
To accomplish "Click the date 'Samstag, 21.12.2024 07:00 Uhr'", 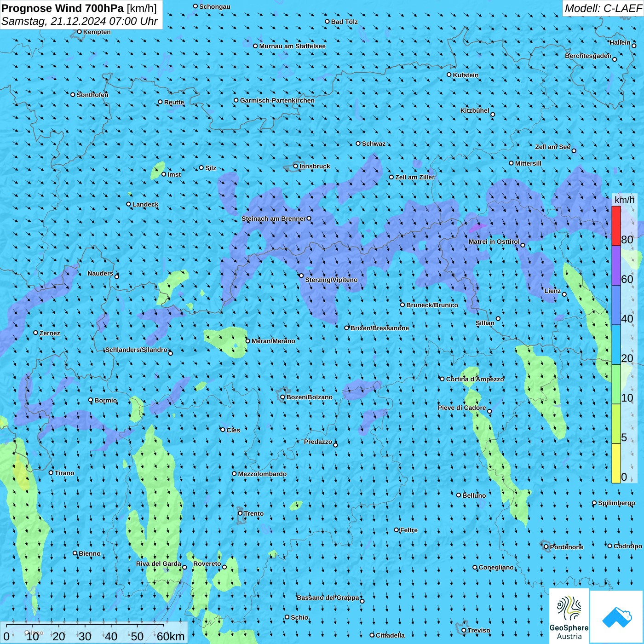I will 80,21.
